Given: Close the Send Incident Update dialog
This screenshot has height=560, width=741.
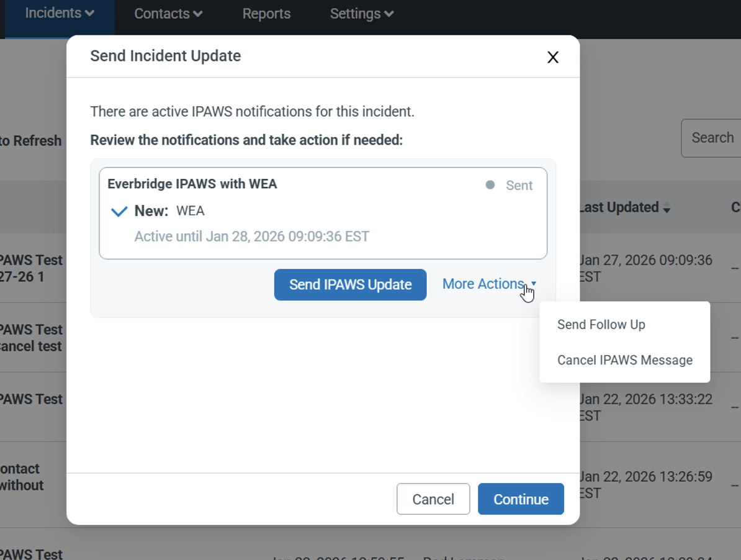Looking at the screenshot, I should coord(552,57).
